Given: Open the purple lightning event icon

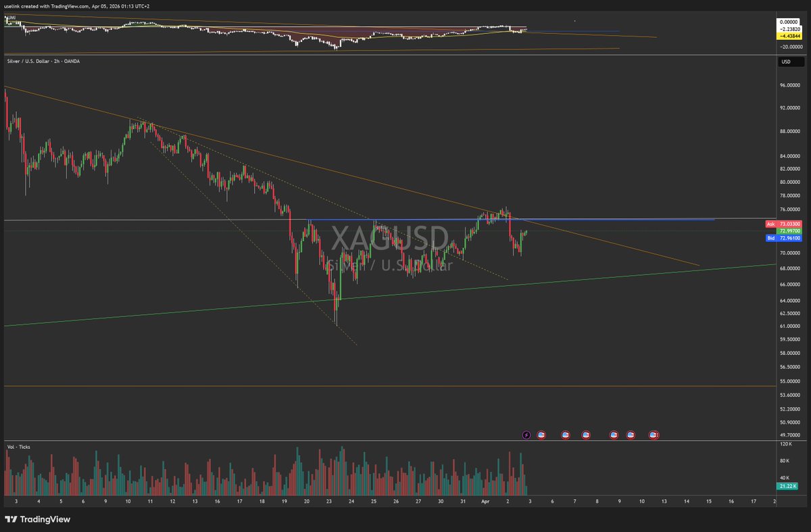Looking at the screenshot, I should tap(527, 435).
